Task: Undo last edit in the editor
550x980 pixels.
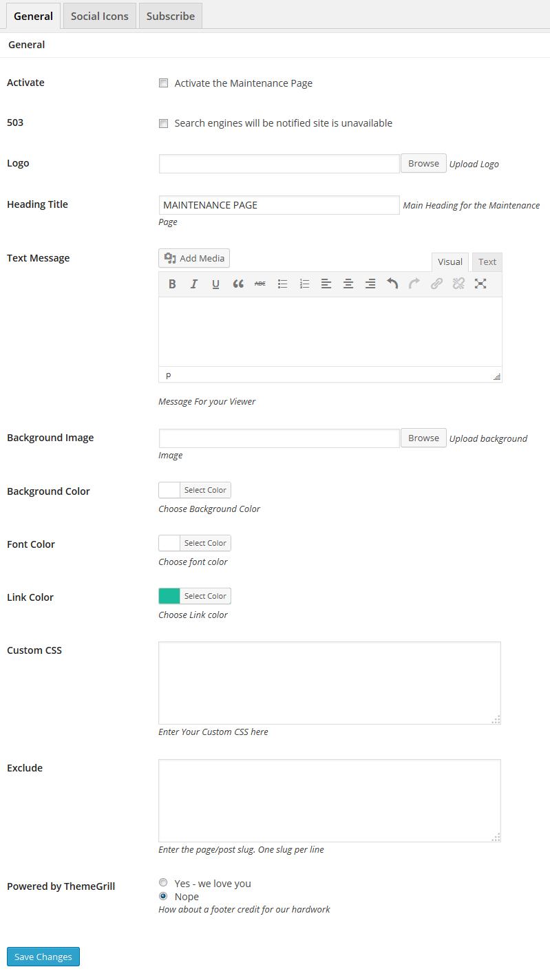Action: tap(392, 284)
